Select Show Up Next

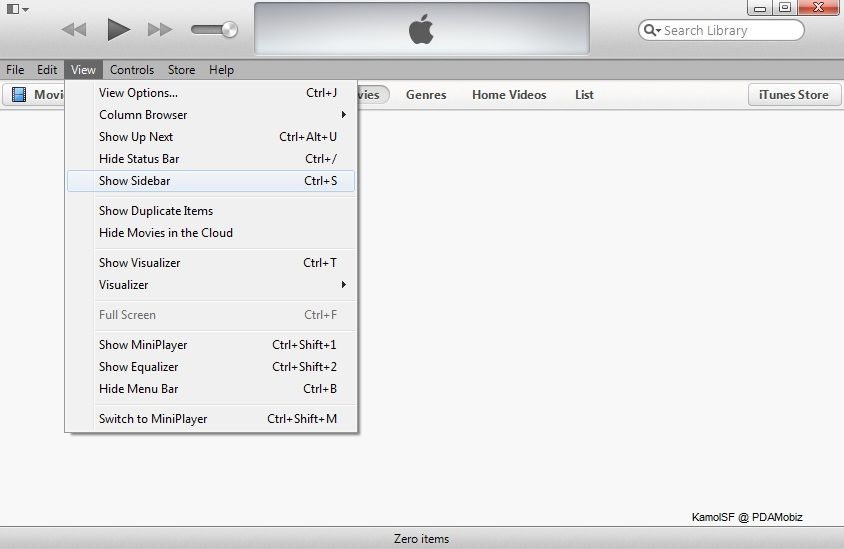tap(211, 137)
